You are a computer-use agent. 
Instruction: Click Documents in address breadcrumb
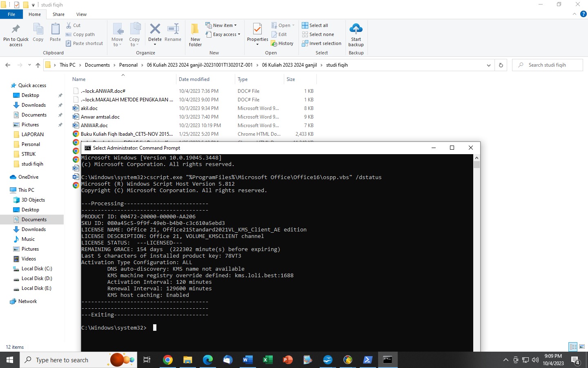[x=97, y=65]
